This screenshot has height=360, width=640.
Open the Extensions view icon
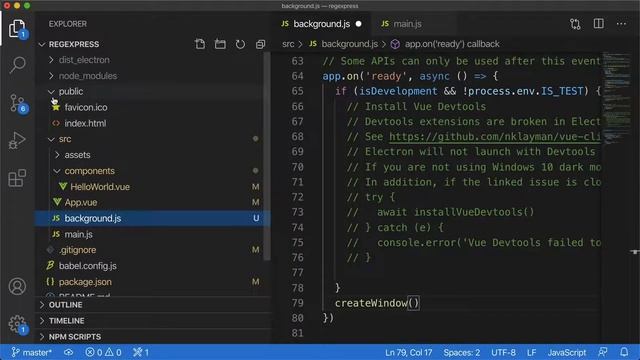tap(17, 178)
